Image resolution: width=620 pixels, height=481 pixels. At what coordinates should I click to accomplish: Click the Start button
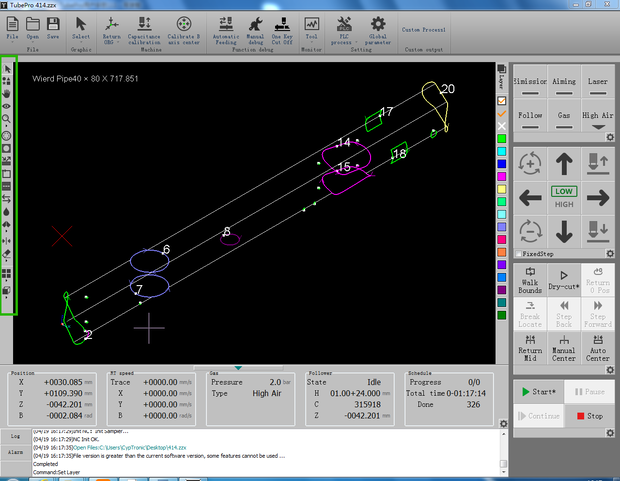(538, 392)
